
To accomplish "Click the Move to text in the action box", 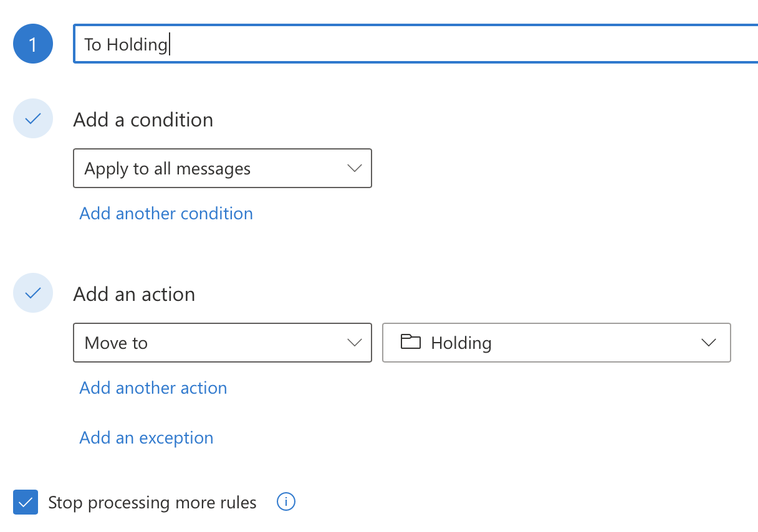I will (x=117, y=343).
